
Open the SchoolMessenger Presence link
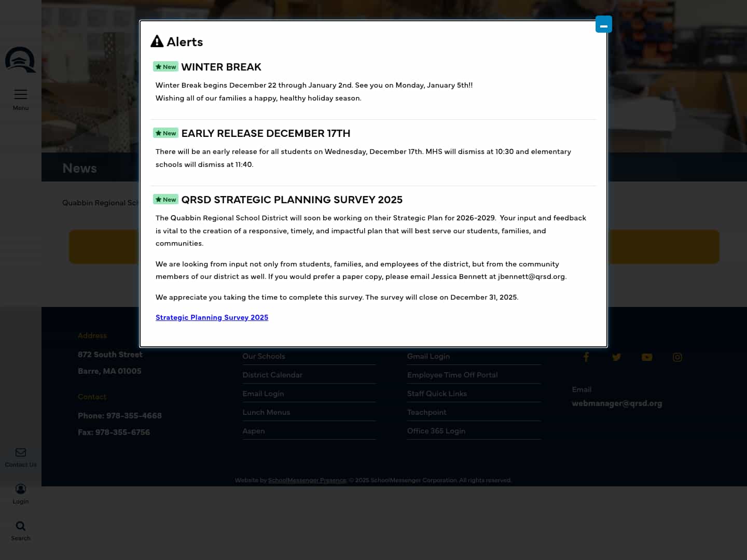pyautogui.click(x=307, y=480)
